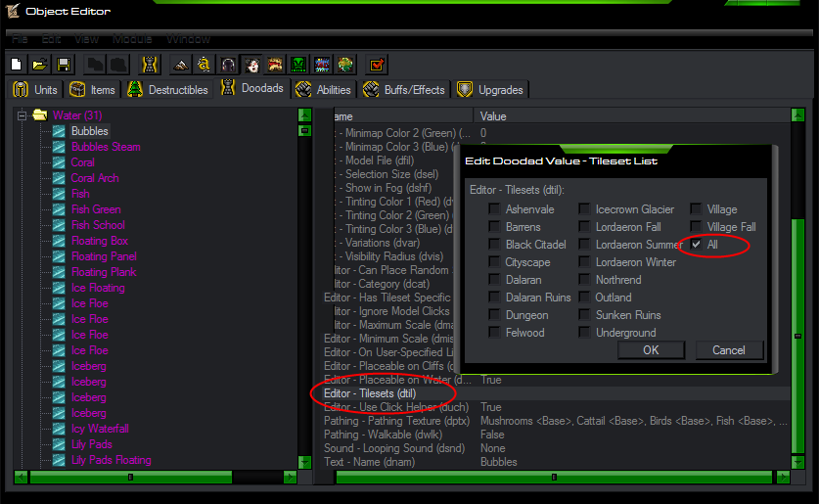Screen dimensions: 819x504
Task: Click the icon beside Icy Waterfall
Action: point(59,429)
